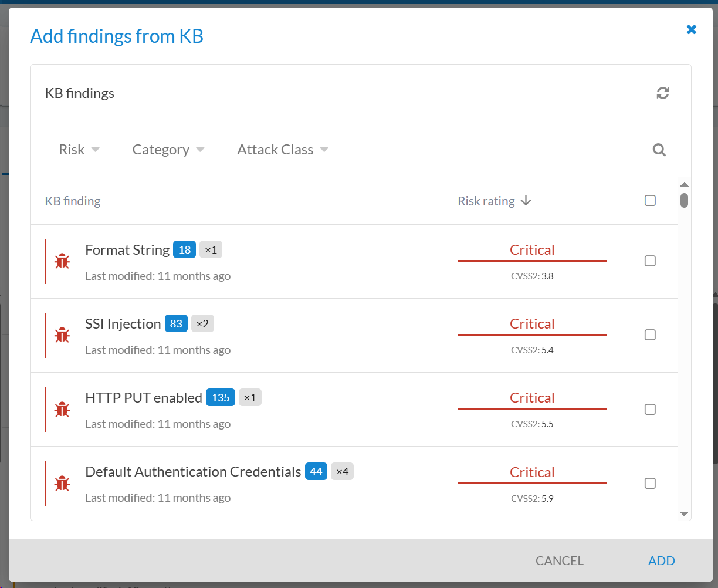The image size is (718, 588).
Task: Select the SSI Injection checkbox
Action: (650, 335)
